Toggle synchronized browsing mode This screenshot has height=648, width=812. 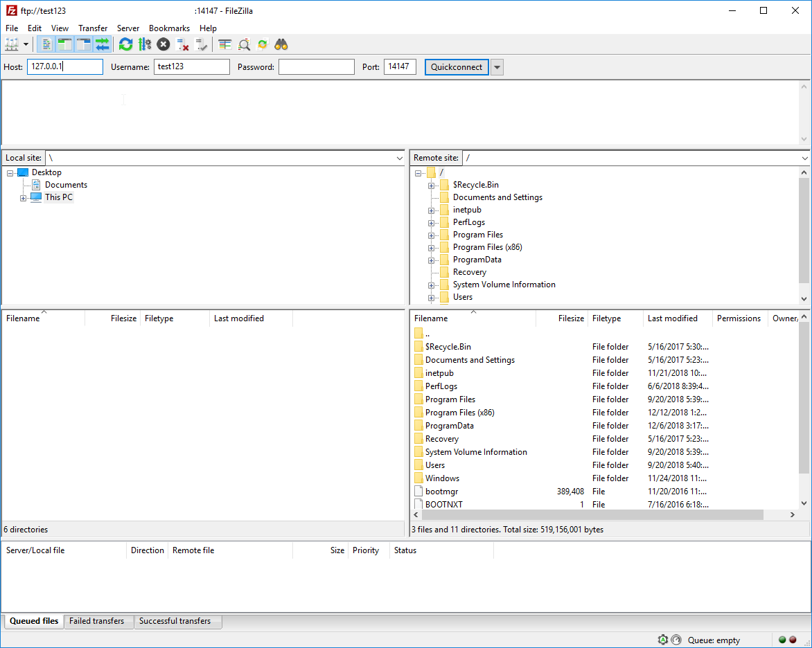(102, 44)
